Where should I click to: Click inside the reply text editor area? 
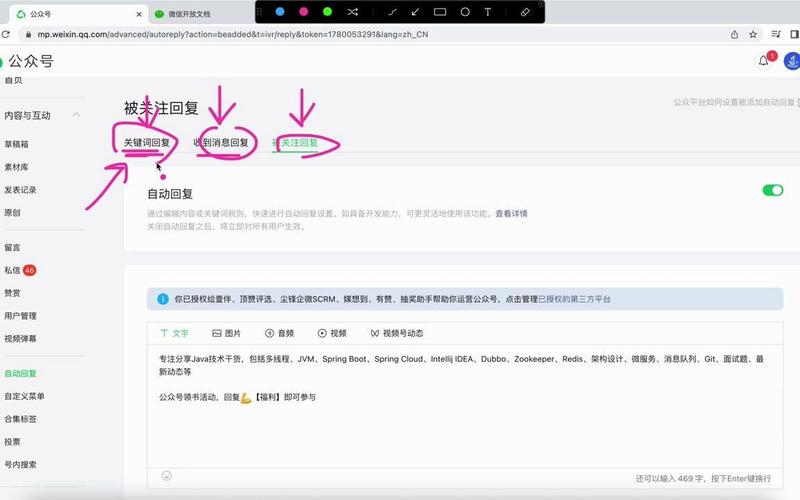pyautogui.click(x=465, y=407)
